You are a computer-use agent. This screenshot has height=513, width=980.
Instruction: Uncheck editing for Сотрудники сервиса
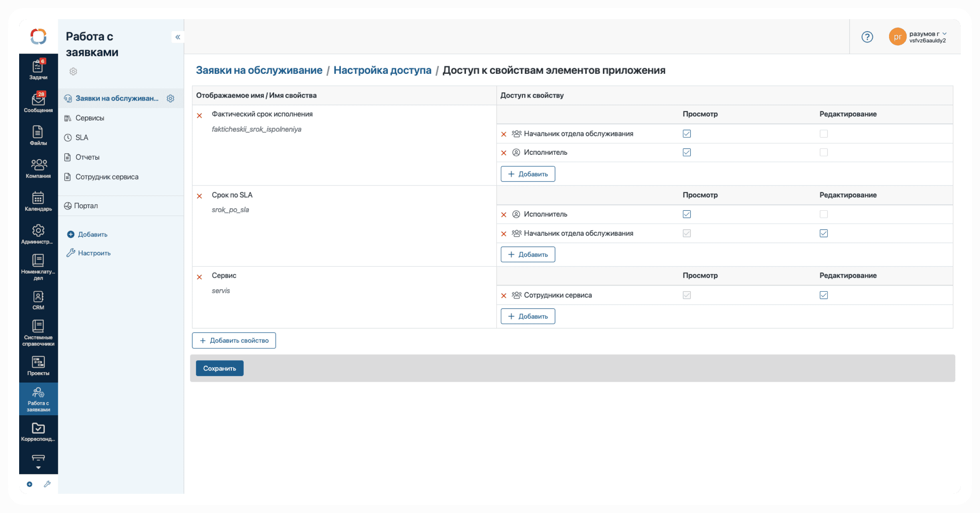tap(824, 295)
